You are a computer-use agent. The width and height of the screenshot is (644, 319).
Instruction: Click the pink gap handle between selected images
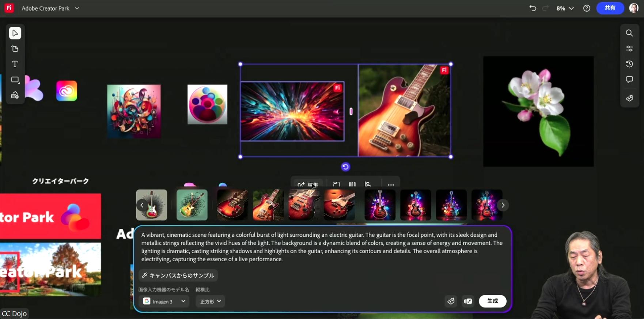[351, 111]
